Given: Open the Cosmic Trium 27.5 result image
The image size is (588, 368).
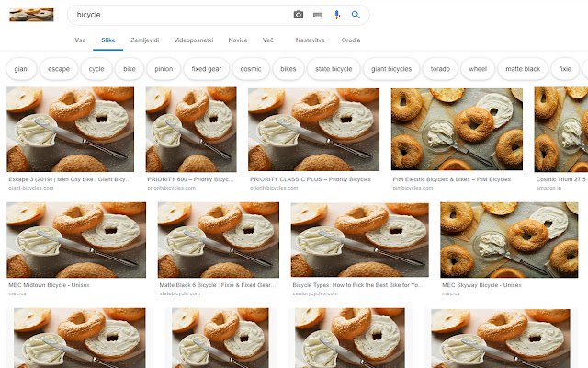Looking at the screenshot, I should click(561, 129).
